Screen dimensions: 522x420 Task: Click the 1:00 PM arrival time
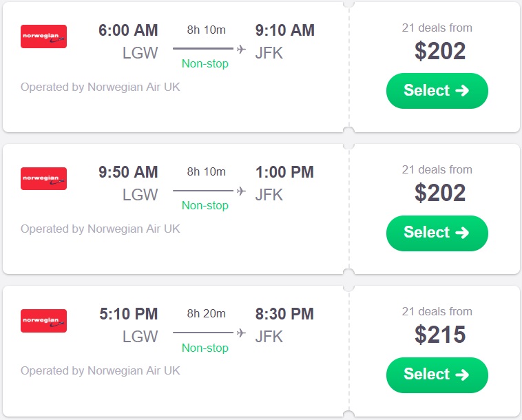[284, 172]
